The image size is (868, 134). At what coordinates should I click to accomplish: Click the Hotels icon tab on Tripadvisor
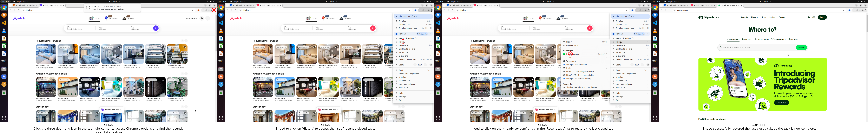point(747,39)
